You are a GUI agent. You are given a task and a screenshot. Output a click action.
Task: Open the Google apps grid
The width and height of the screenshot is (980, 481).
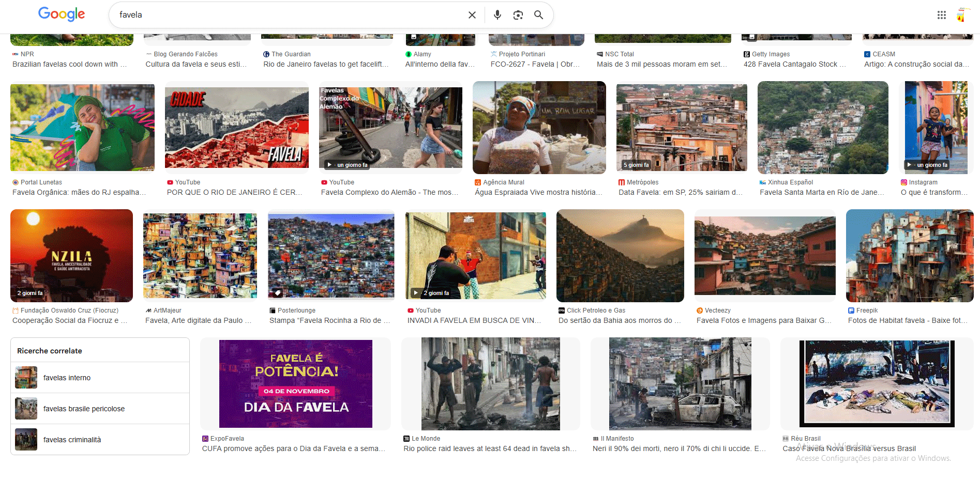[941, 15]
